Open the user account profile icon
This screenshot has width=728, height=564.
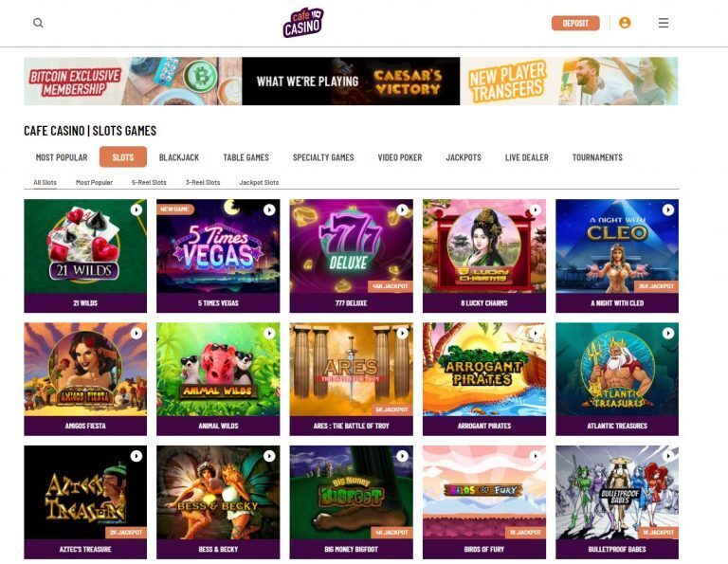coord(625,23)
